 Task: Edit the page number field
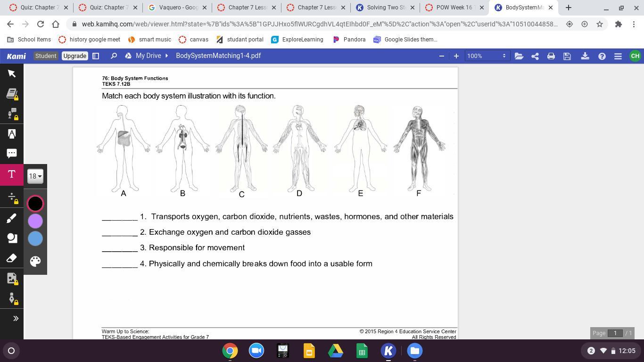coord(615,333)
